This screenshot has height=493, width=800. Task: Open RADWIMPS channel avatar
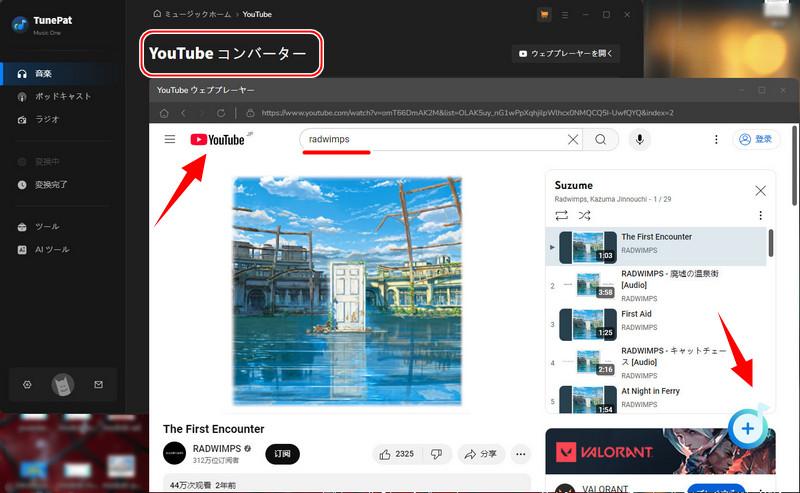tap(174, 453)
